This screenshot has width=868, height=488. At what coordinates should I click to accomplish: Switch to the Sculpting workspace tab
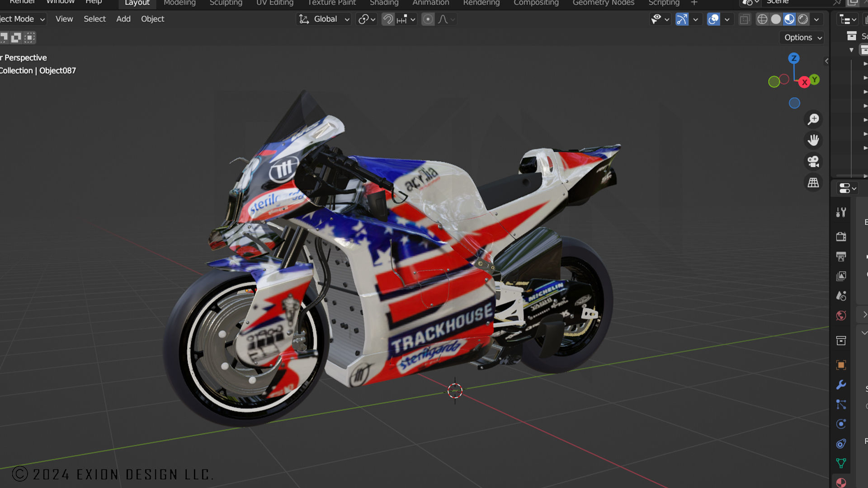pyautogui.click(x=226, y=3)
